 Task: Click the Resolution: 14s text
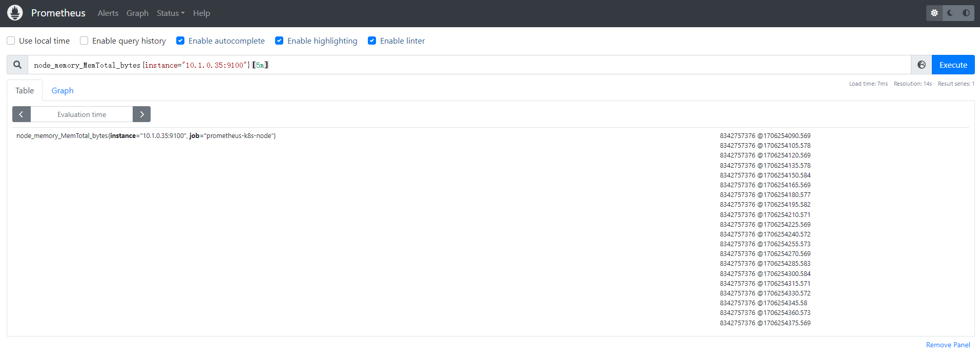coord(913,84)
